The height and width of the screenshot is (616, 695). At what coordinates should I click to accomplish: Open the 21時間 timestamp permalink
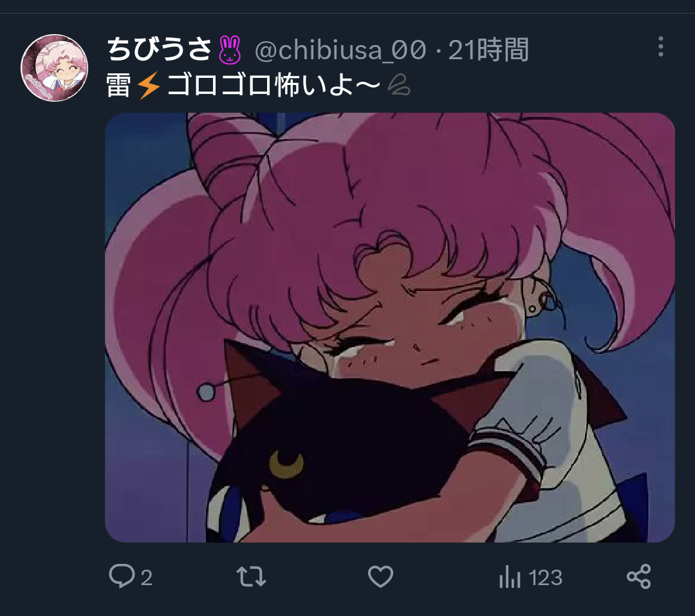pos(488,50)
